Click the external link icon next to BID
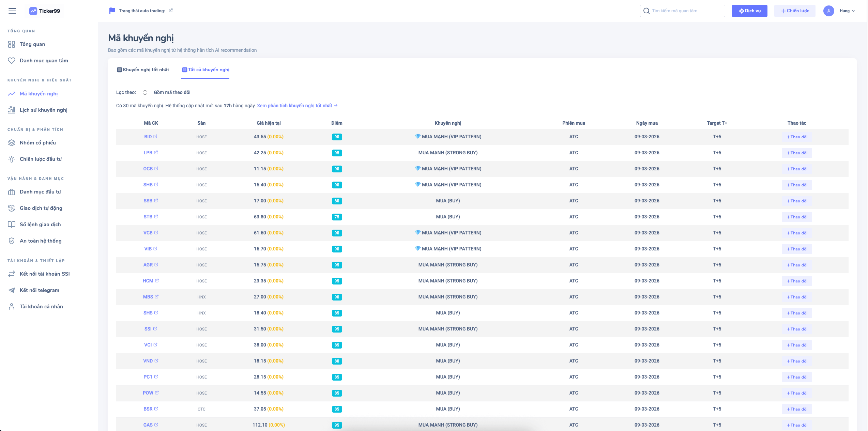 coord(155,137)
